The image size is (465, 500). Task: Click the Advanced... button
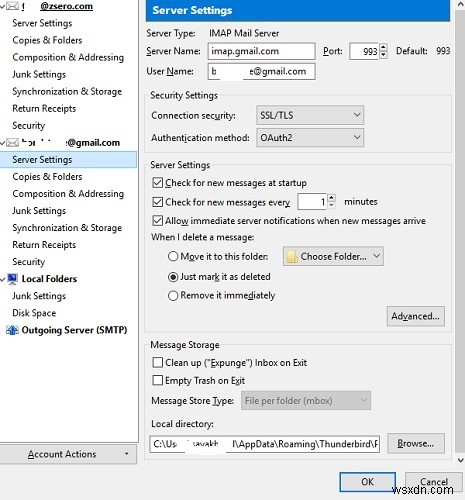coord(415,316)
